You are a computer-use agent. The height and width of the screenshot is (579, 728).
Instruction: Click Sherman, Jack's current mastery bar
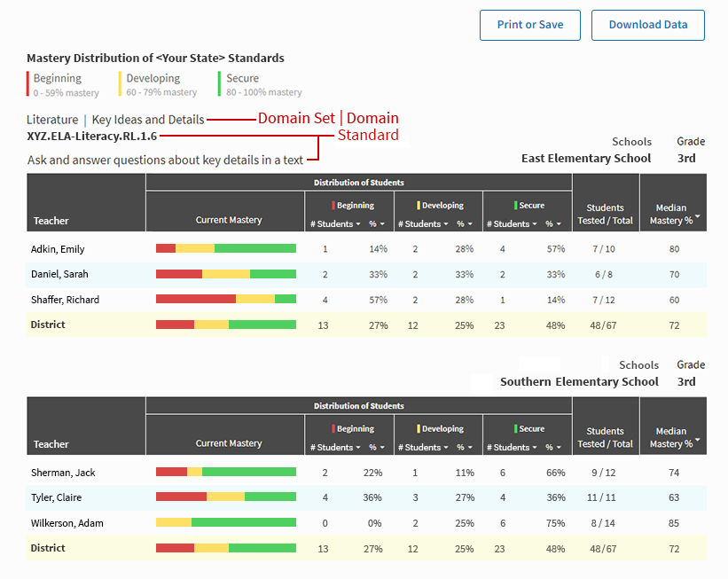[225, 472]
